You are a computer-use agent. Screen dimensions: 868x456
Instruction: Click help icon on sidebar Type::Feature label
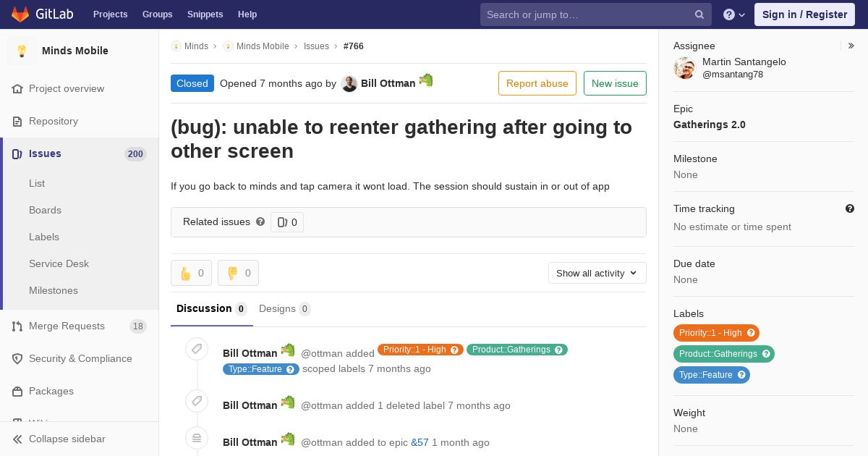pos(741,375)
